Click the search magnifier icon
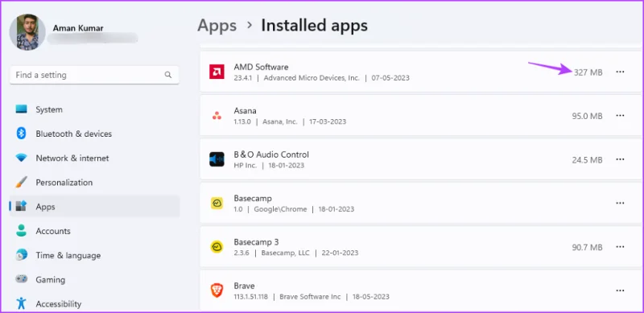The height and width of the screenshot is (313, 644). click(x=168, y=75)
